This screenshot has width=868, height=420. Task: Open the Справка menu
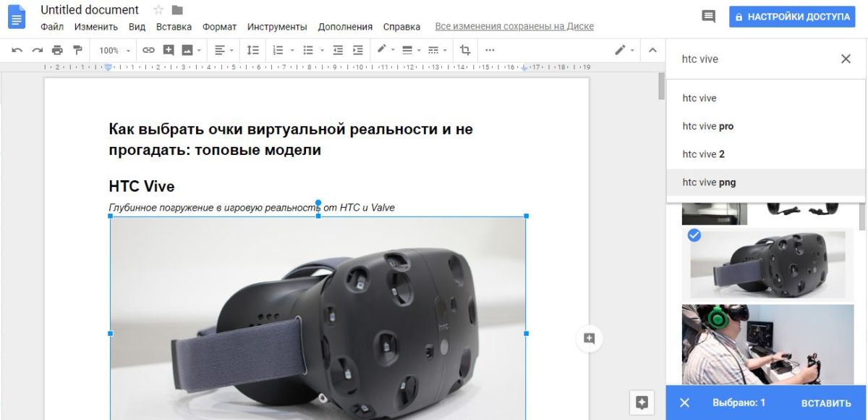point(401,27)
